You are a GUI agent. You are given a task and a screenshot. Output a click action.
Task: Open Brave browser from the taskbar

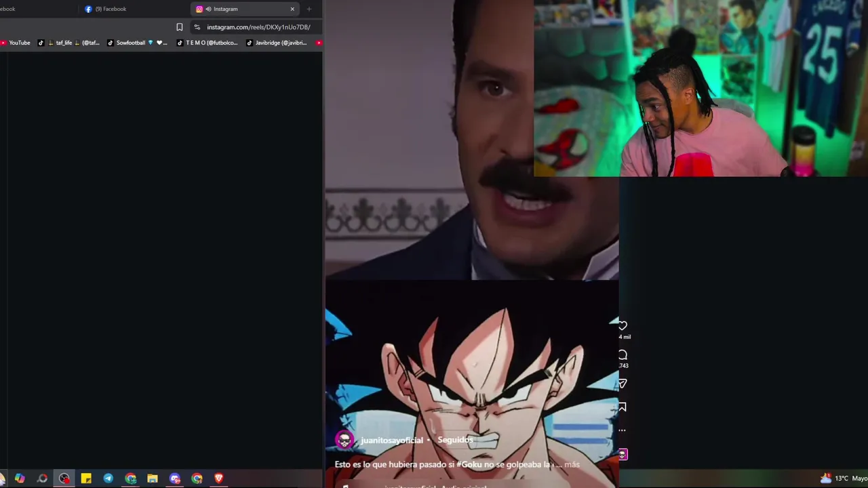pos(218,479)
